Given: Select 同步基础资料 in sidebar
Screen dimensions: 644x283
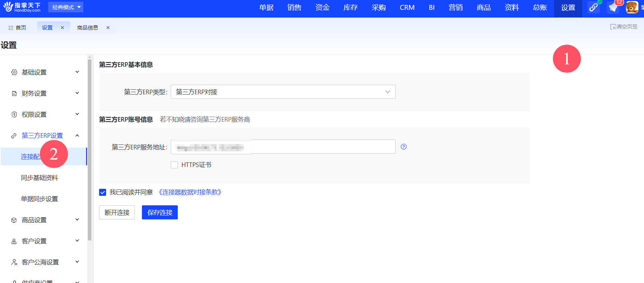Looking at the screenshot, I should click(x=39, y=178).
